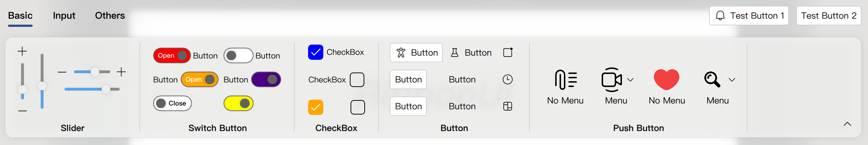Click the magnifying glass search Menu icon
This screenshot has width=868, height=145.
tap(712, 79)
